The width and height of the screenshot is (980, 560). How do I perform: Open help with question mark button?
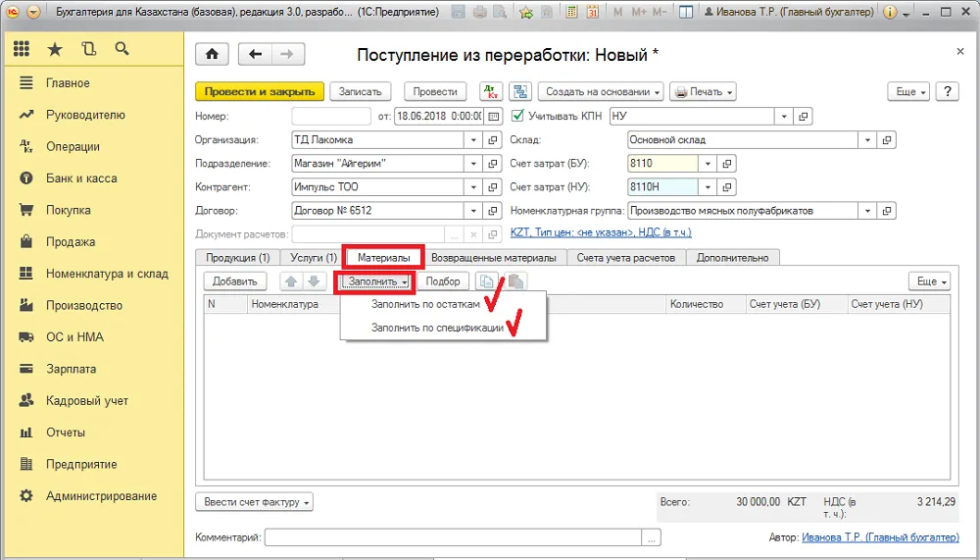(948, 91)
